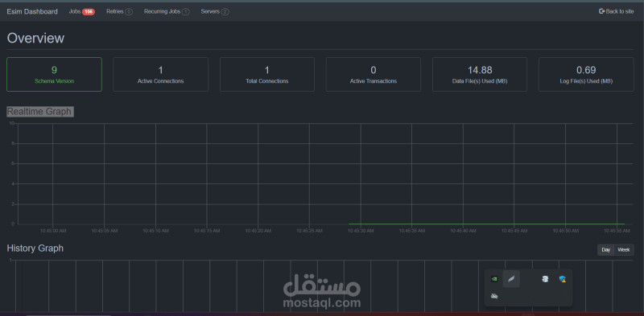Open the Jobs menu item
The height and width of the screenshot is (316, 644).
point(75,11)
